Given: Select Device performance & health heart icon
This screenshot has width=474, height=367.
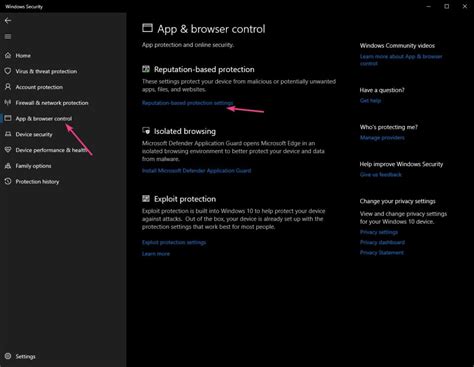Looking at the screenshot, I should tap(8, 150).
